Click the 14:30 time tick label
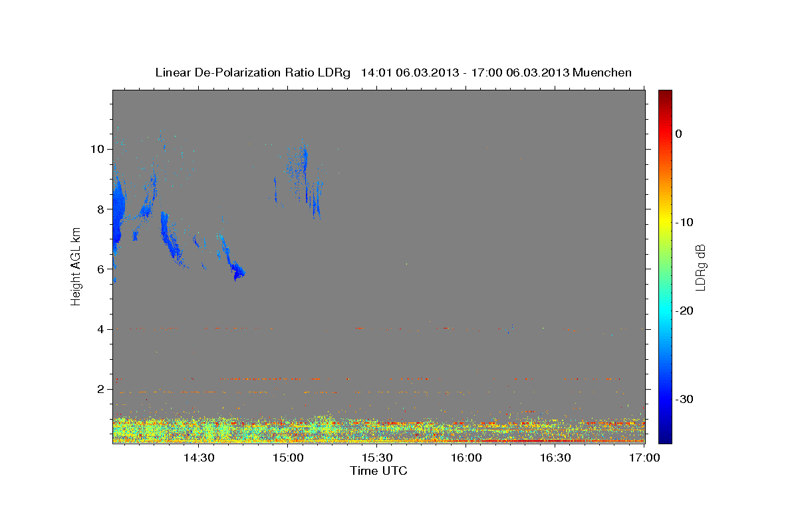The image size is (798, 532). 198,458
